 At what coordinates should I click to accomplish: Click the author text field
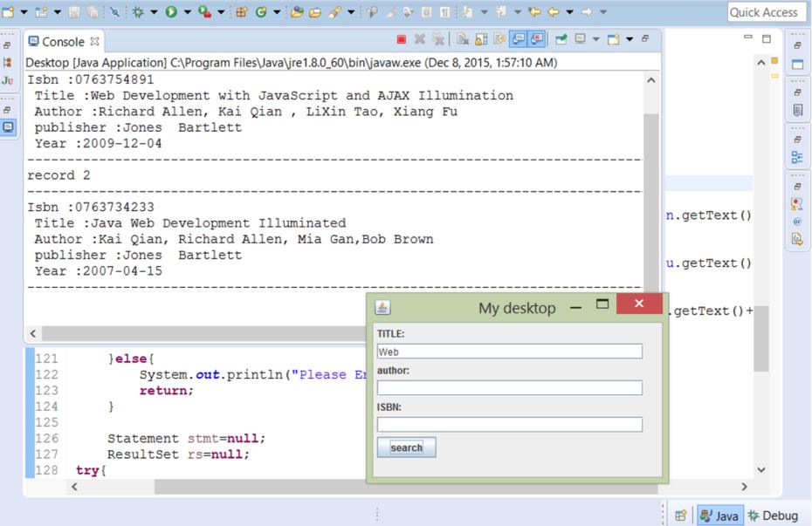coord(509,387)
